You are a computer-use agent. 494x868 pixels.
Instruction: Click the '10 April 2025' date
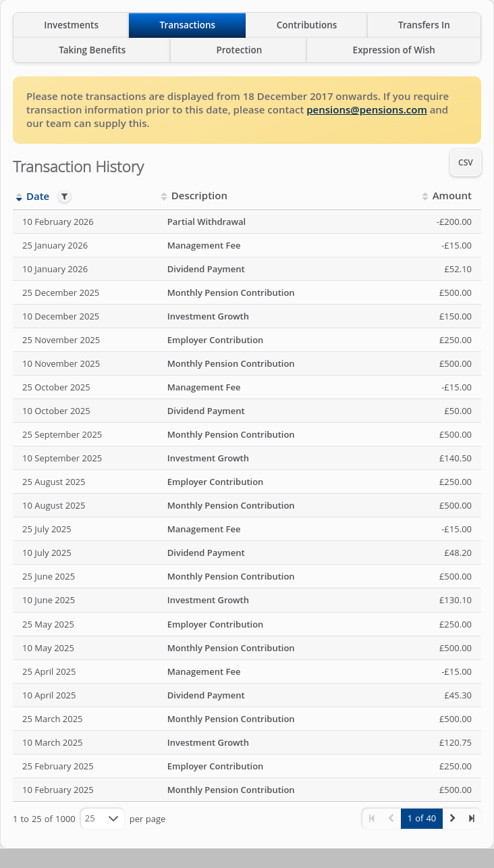[x=49, y=695]
